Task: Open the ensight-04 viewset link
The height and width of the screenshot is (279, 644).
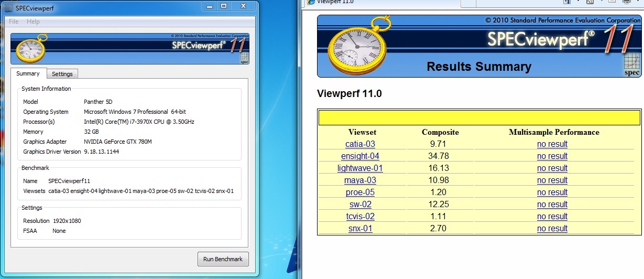Action: click(x=360, y=156)
